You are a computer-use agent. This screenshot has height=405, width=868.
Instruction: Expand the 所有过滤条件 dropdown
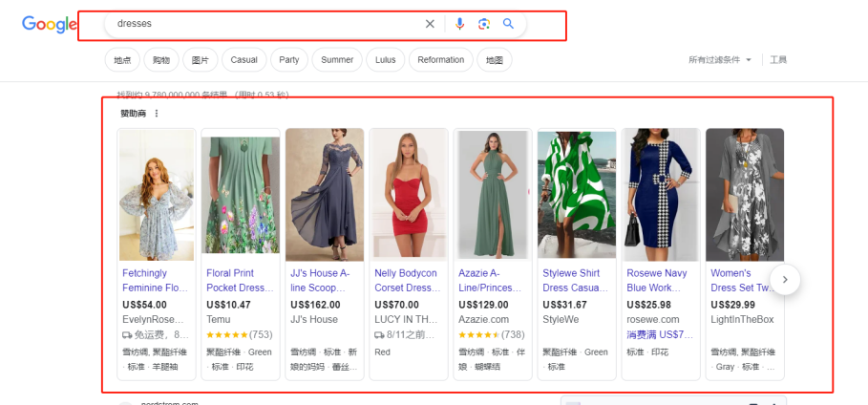tap(720, 60)
